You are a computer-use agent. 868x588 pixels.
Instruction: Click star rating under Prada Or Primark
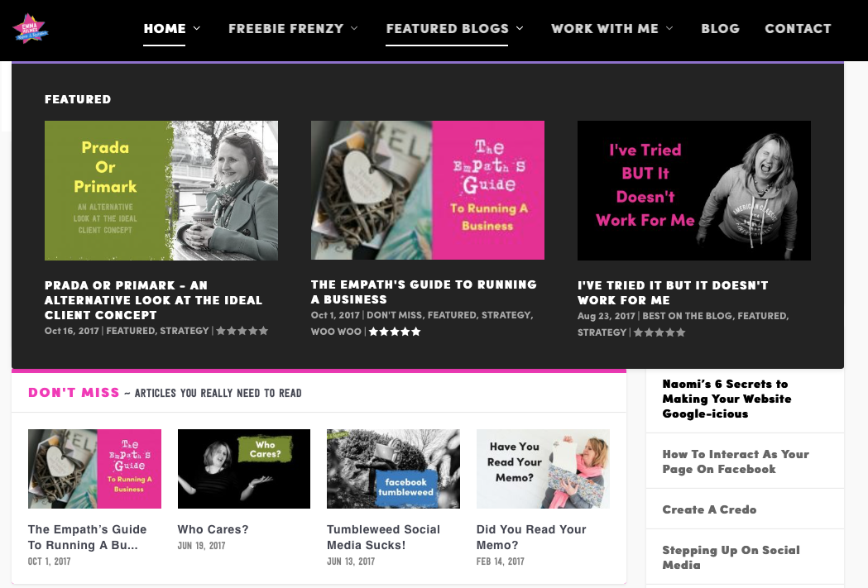[x=242, y=331]
